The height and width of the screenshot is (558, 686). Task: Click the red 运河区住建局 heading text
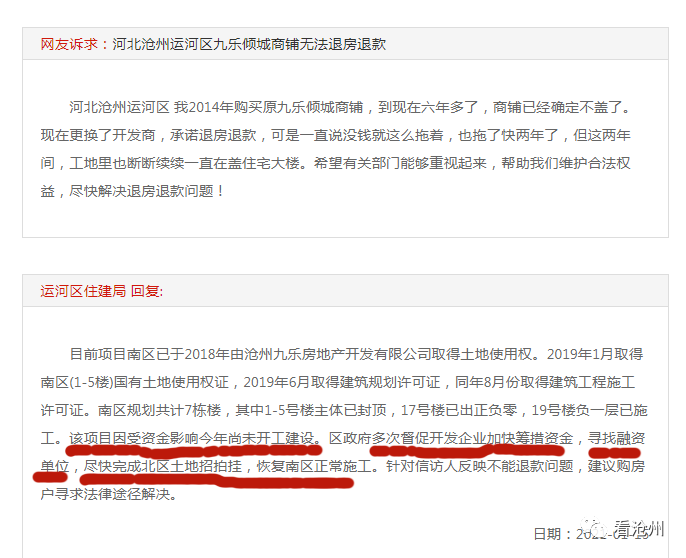(83, 291)
